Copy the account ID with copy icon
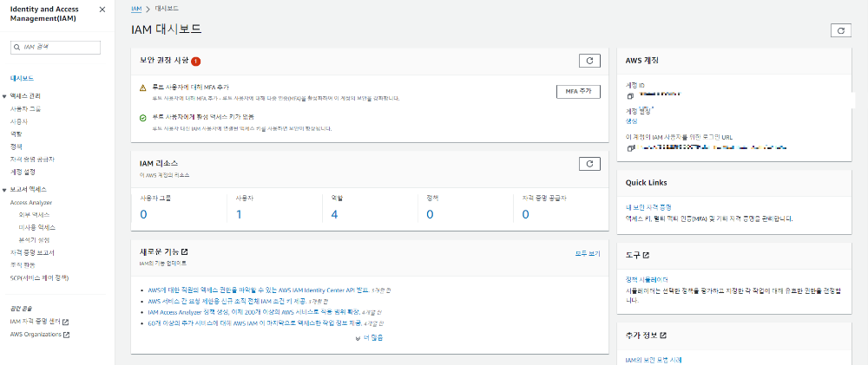The image size is (868, 365). 630,95
